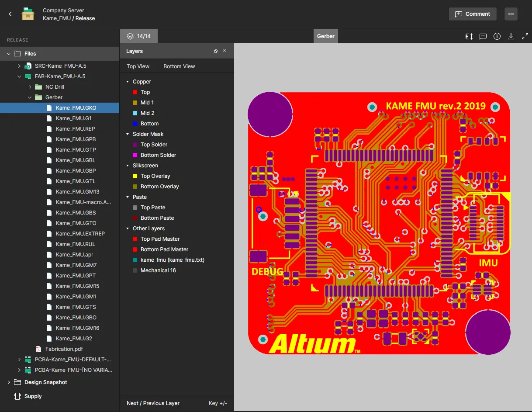Show the comments panel icon
Screen dimensions: 532x412
(483, 36)
